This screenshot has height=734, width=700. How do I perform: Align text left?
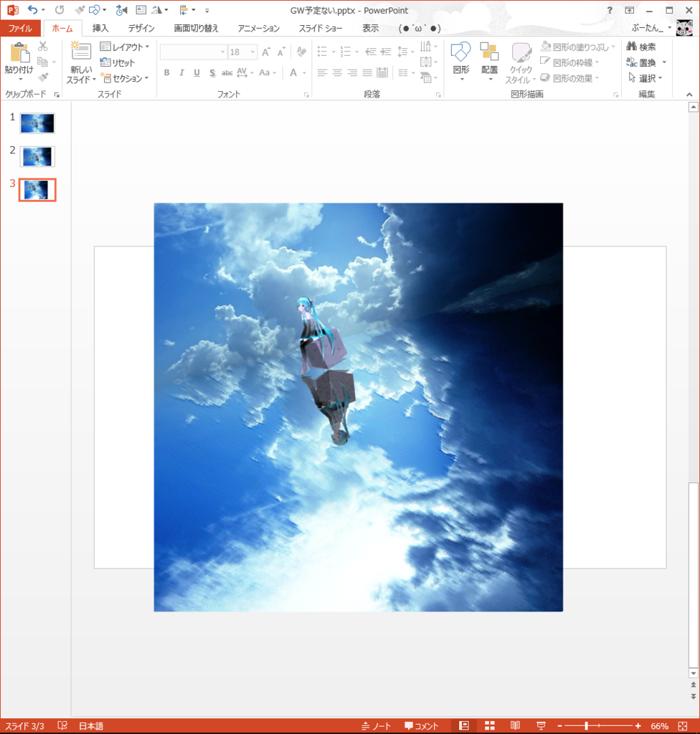(322, 72)
